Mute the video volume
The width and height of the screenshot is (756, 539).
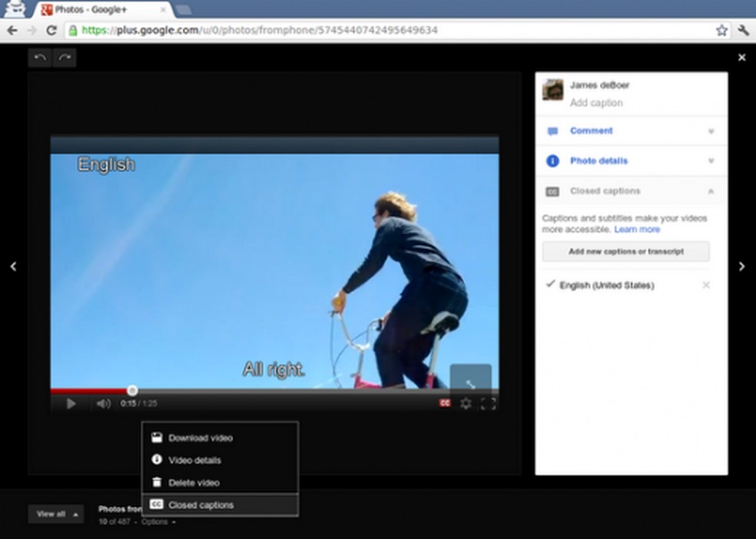[104, 402]
